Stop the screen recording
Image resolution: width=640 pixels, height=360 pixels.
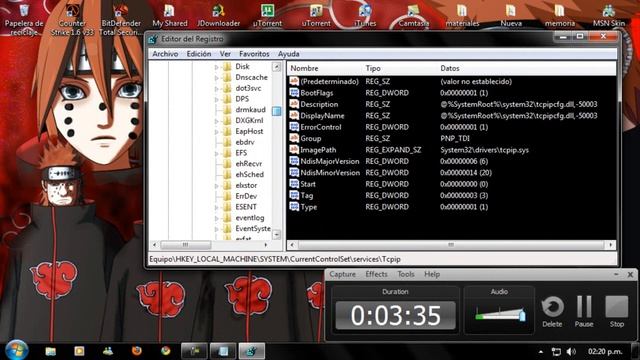tap(617, 311)
